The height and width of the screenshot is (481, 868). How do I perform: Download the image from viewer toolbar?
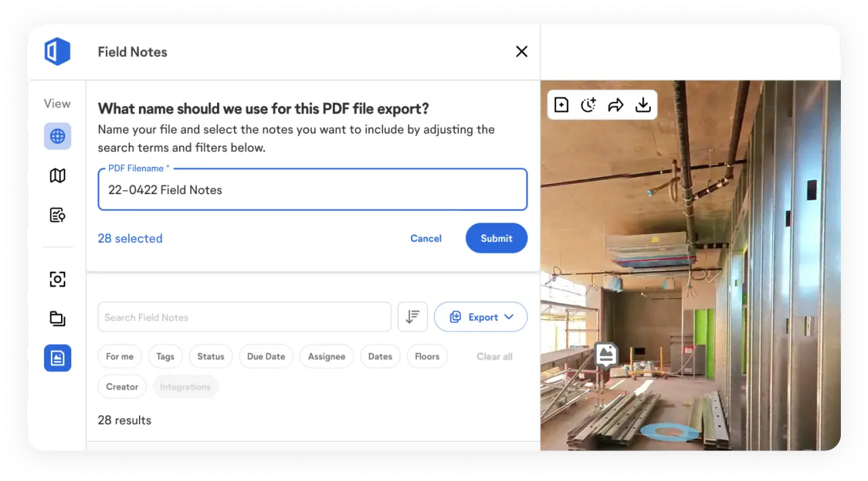[x=642, y=105]
